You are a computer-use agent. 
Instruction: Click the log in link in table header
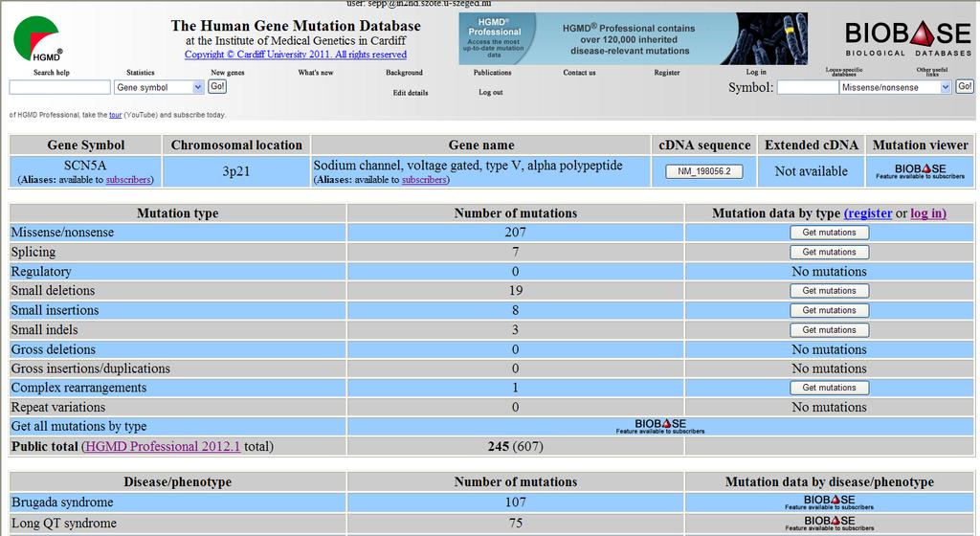coord(928,213)
